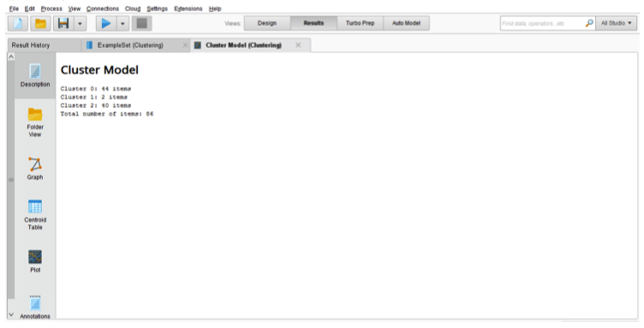Expand the run options dropdown arrow
This screenshot has width=644, height=328.
click(x=122, y=23)
